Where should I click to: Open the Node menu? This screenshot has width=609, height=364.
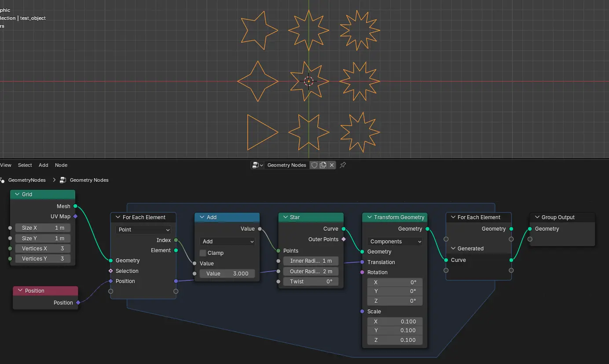pyautogui.click(x=61, y=165)
